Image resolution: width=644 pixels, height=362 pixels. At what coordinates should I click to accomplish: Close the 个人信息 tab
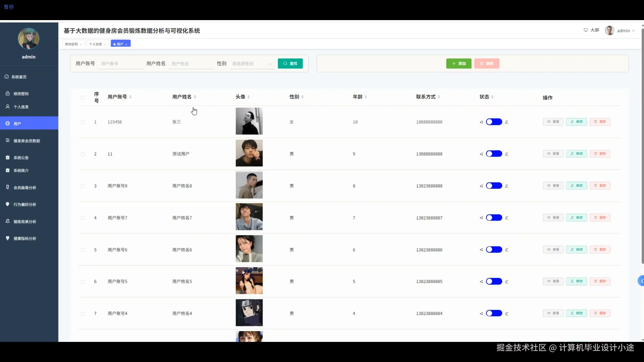tap(105, 44)
